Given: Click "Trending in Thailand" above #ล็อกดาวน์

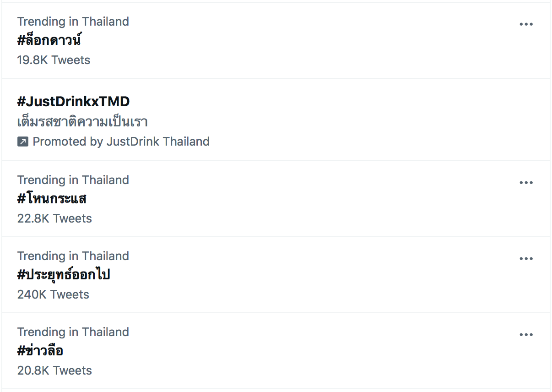Looking at the screenshot, I should point(73,22).
